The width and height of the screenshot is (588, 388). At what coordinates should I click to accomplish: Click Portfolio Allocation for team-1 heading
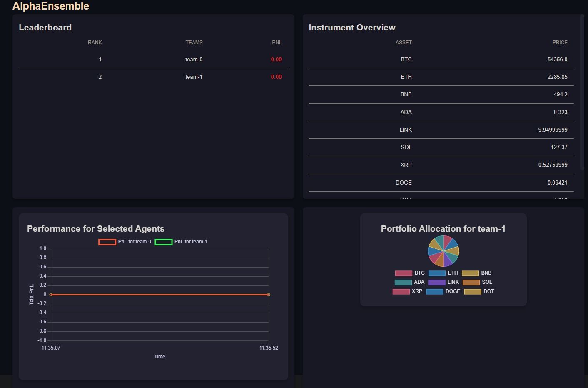[443, 229]
